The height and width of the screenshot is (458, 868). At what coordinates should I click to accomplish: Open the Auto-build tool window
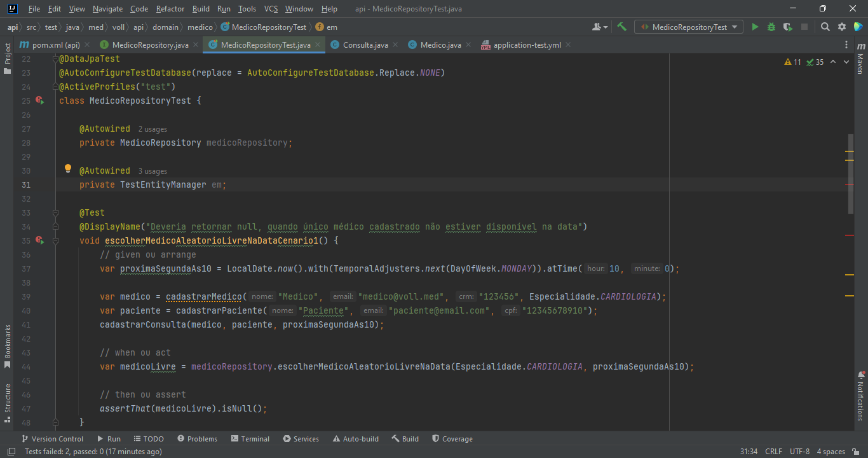click(355, 439)
